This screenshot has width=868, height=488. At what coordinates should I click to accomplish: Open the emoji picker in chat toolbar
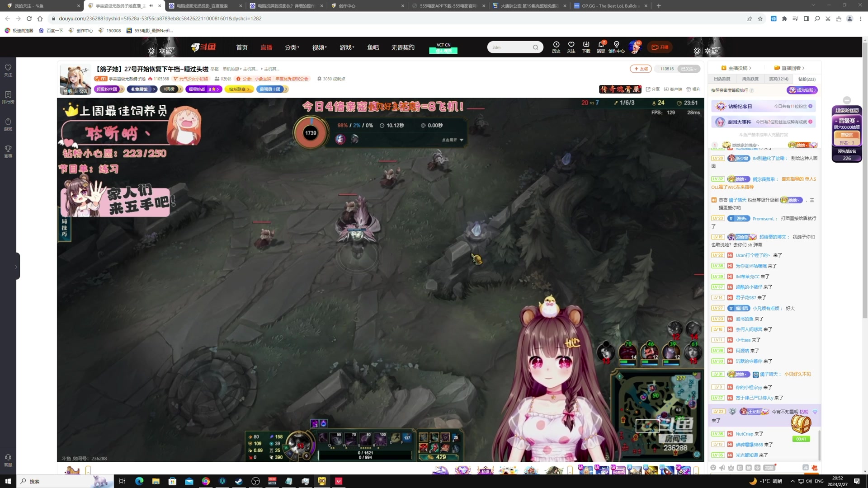tap(713, 468)
